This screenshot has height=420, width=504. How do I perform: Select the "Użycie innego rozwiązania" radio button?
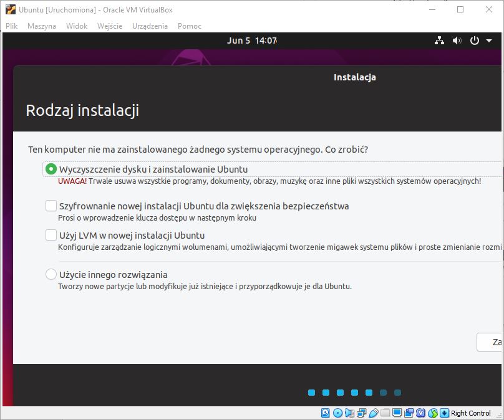tap(51, 275)
